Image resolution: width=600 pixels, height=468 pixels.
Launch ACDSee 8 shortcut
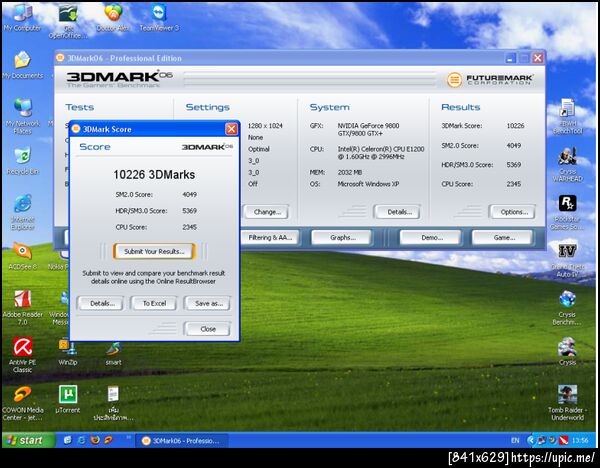pyautogui.click(x=22, y=256)
